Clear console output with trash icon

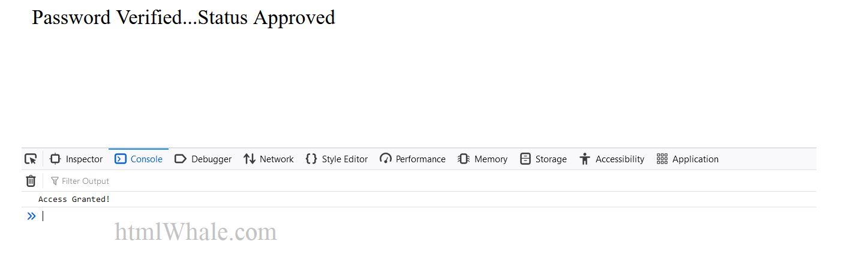tap(31, 181)
